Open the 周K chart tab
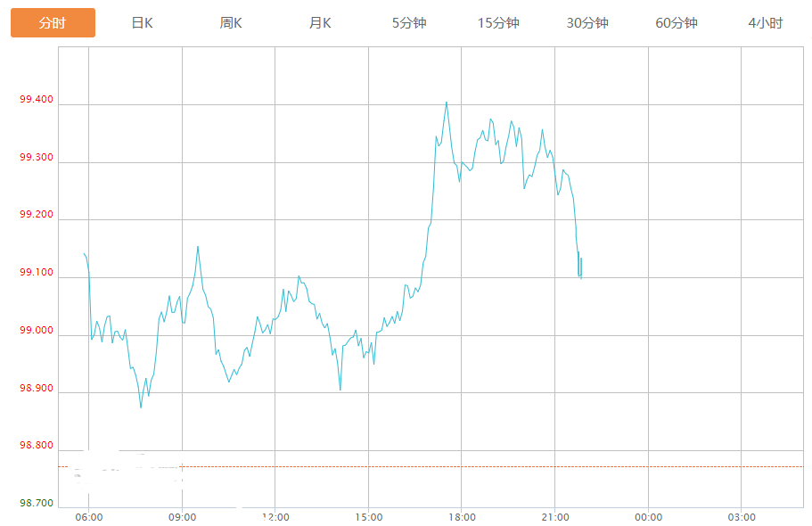 tap(231, 23)
